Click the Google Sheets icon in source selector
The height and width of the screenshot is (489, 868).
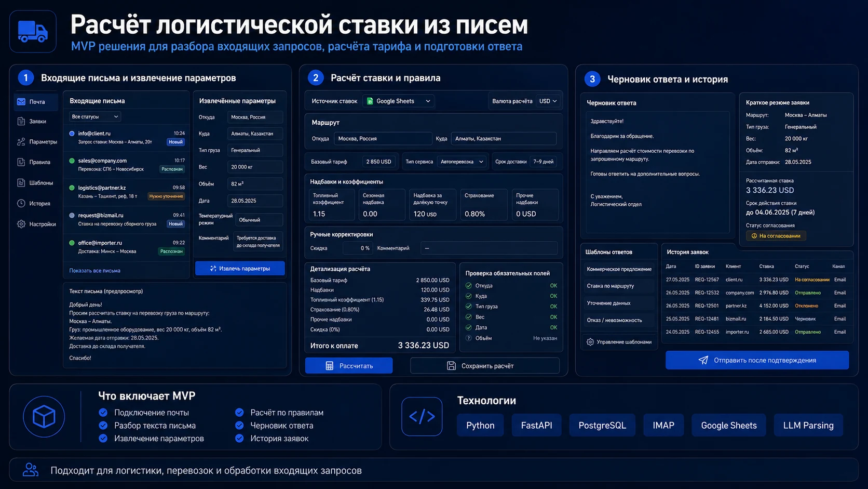(x=370, y=101)
